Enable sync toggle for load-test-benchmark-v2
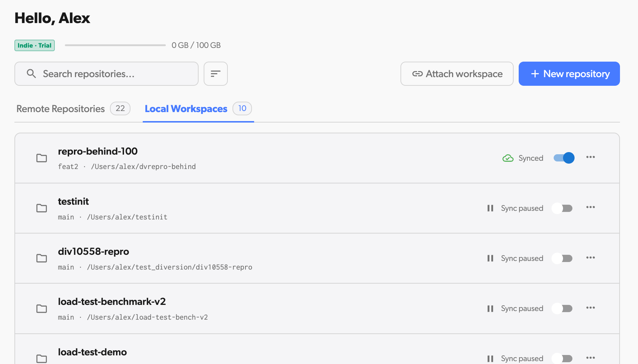638x364 pixels. click(562, 308)
